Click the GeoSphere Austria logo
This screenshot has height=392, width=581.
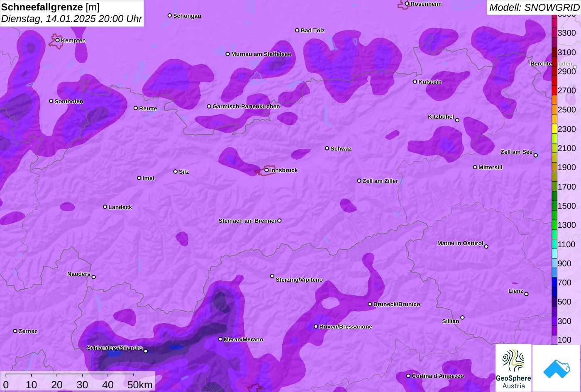(x=513, y=368)
